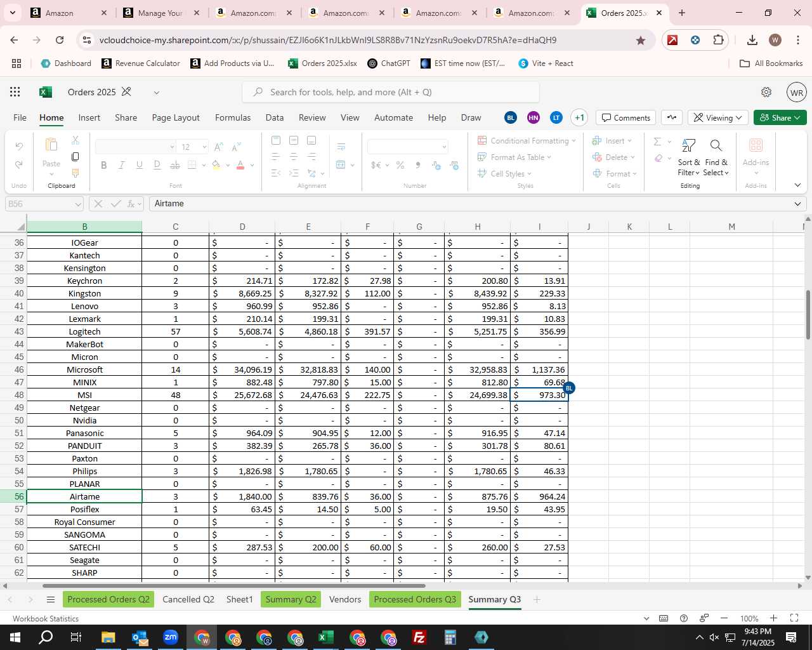Switch to the Cancelled Q2 sheet tab
The image size is (812, 650).
point(188,599)
